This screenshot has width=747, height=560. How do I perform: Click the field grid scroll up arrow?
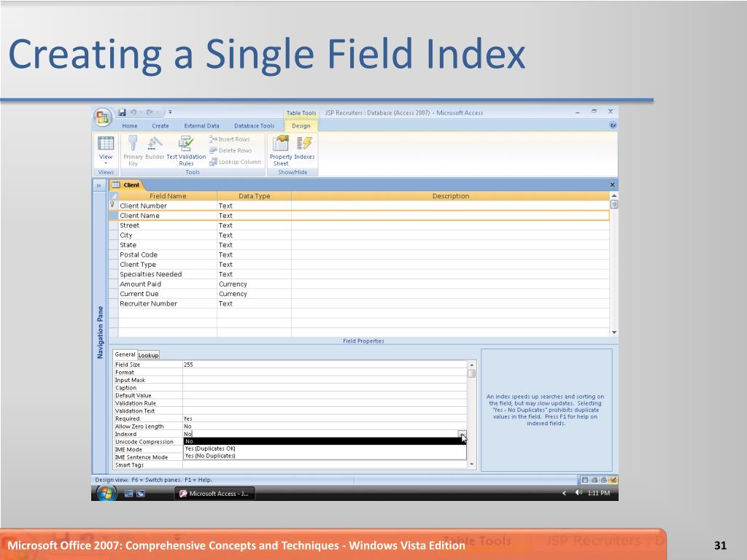(x=614, y=195)
